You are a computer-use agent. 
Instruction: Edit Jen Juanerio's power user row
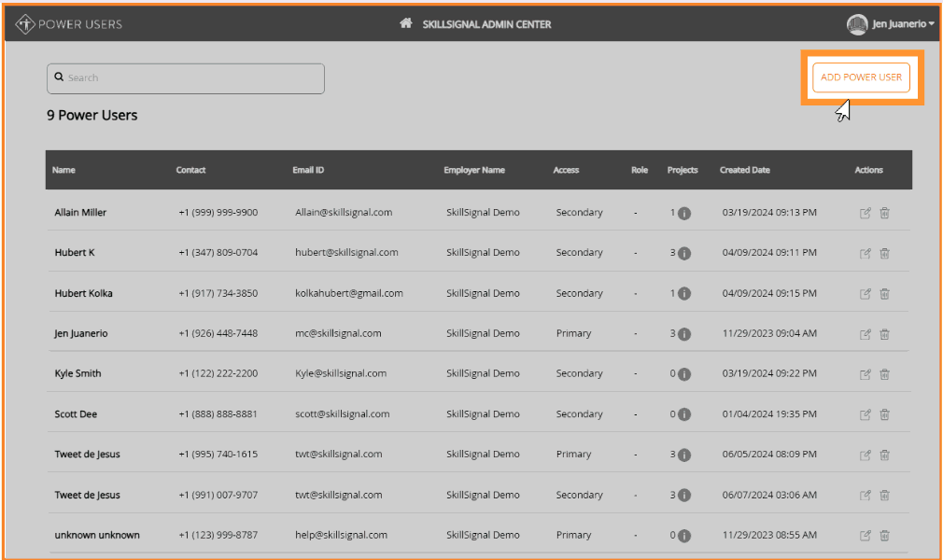865,334
